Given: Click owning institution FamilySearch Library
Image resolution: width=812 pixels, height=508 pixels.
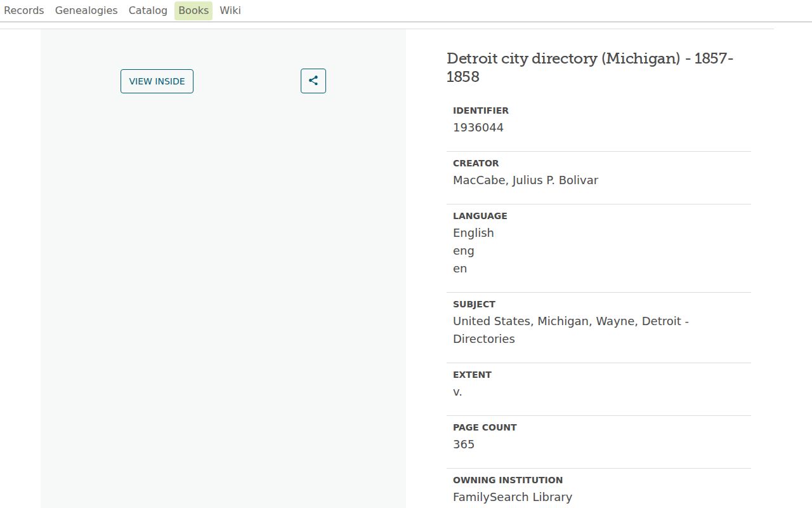Looking at the screenshot, I should pyautogui.click(x=513, y=497).
